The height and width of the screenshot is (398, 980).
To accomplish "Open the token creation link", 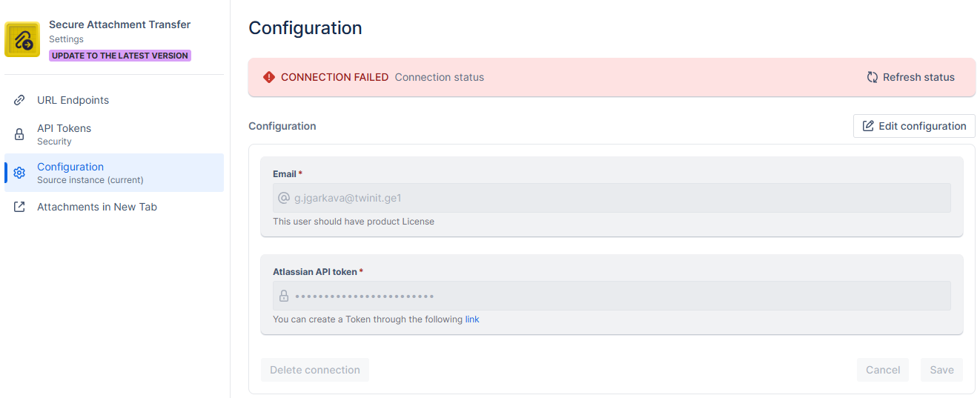I will (x=472, y=319).
